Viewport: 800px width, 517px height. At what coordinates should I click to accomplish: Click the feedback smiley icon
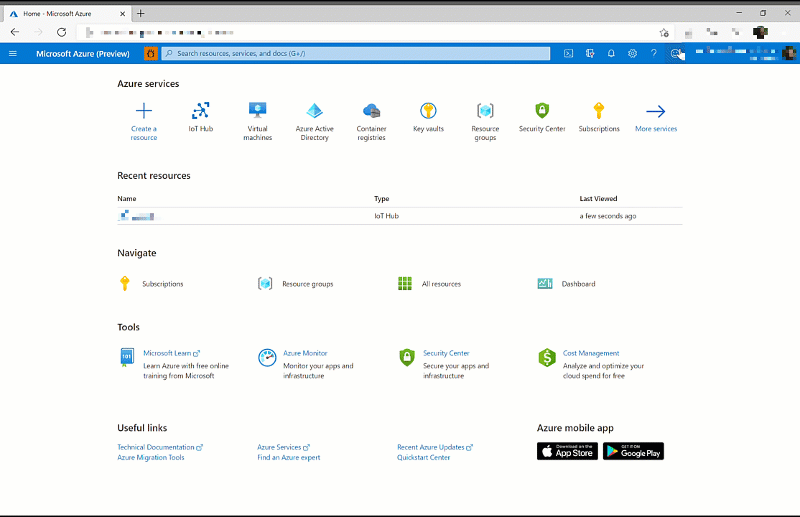pyautogui.click(x=675, y=54)
